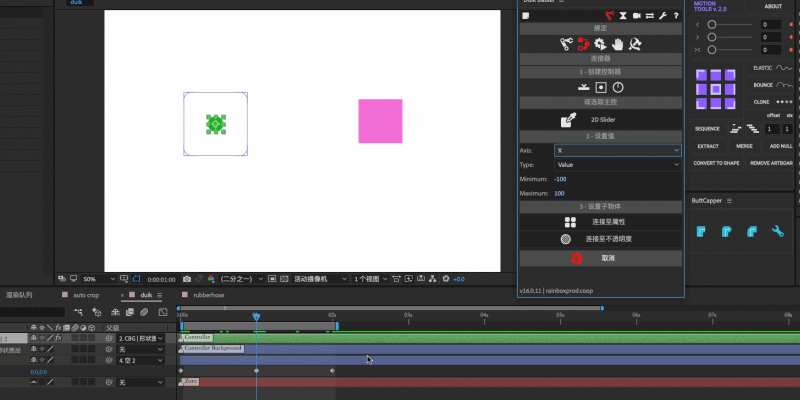Screen dimensions: 800x400
Task: Open the Duik Bassel panel menu
Action: pos(561,2)
